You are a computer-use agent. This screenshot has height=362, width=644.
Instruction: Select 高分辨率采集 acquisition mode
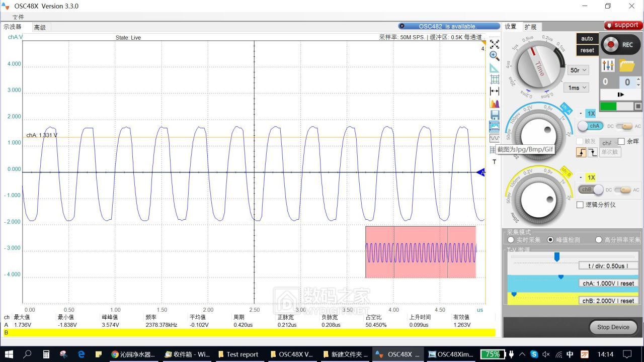[599, 240]
